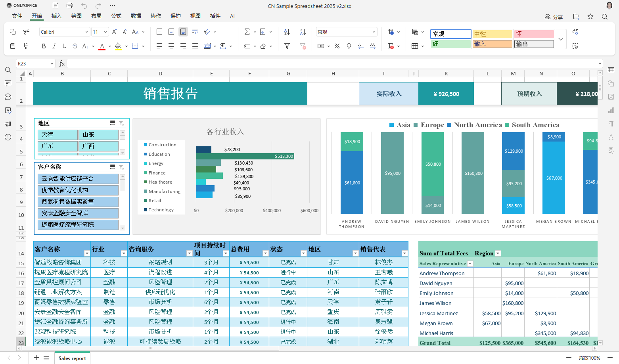
Task: Apply the percent style icon
Action: [x=337, y=46]
